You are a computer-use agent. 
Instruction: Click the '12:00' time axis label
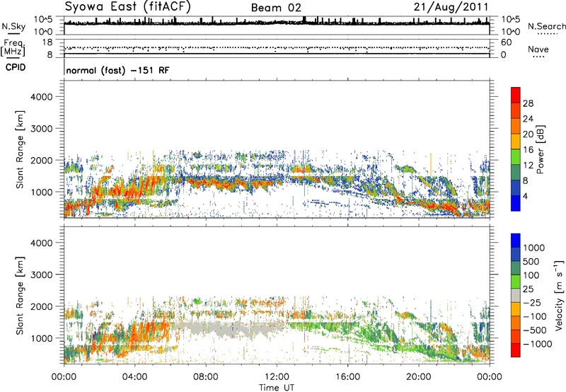[277, 377]
